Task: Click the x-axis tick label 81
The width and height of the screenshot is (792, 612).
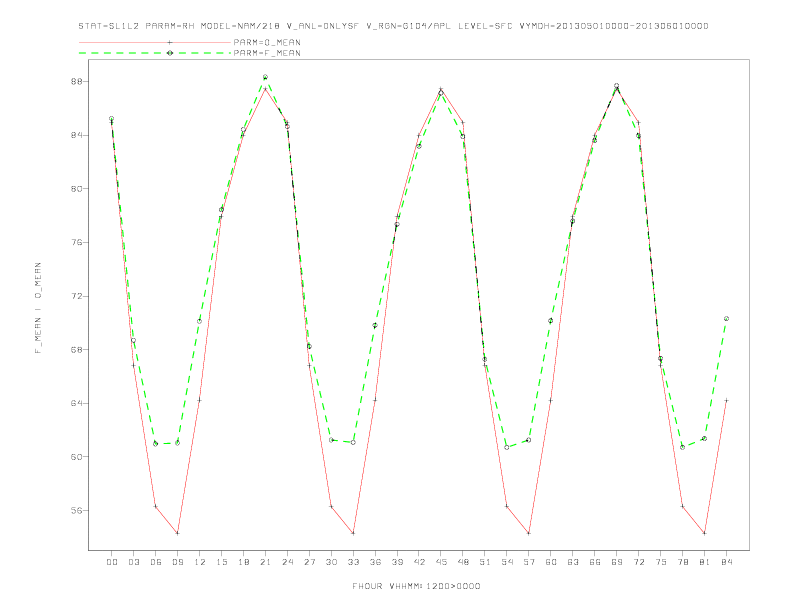Action: coord(705,562)
